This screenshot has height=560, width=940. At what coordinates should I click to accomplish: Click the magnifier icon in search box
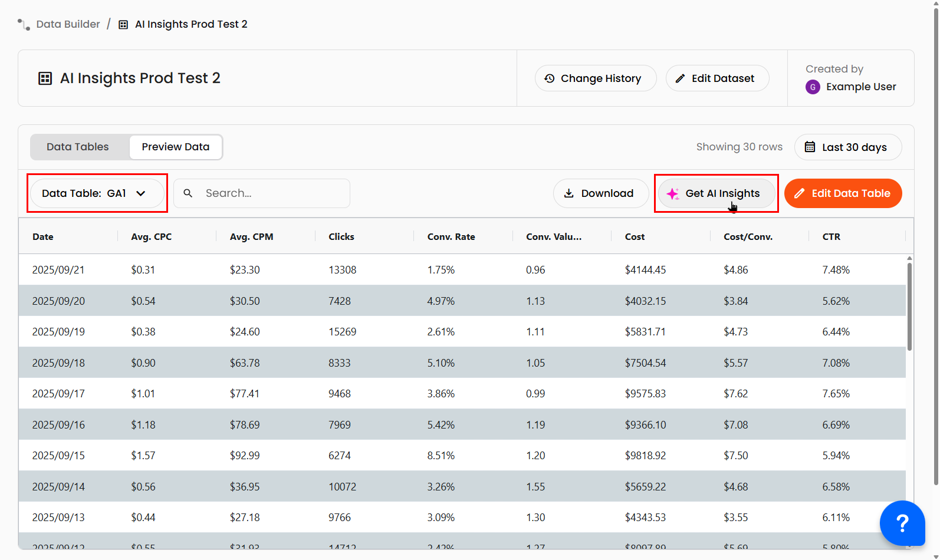188,193
